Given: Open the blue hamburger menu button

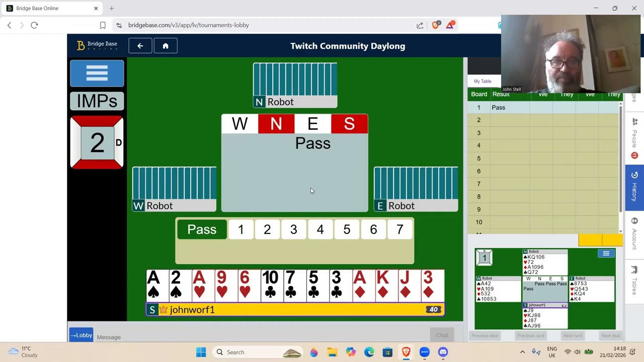Looking at the screenshot, I should tap(97, 73).
